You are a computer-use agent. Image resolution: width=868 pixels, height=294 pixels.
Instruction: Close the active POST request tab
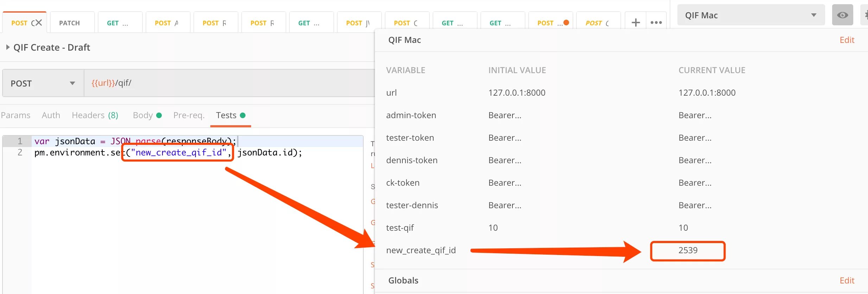[38, 23]
